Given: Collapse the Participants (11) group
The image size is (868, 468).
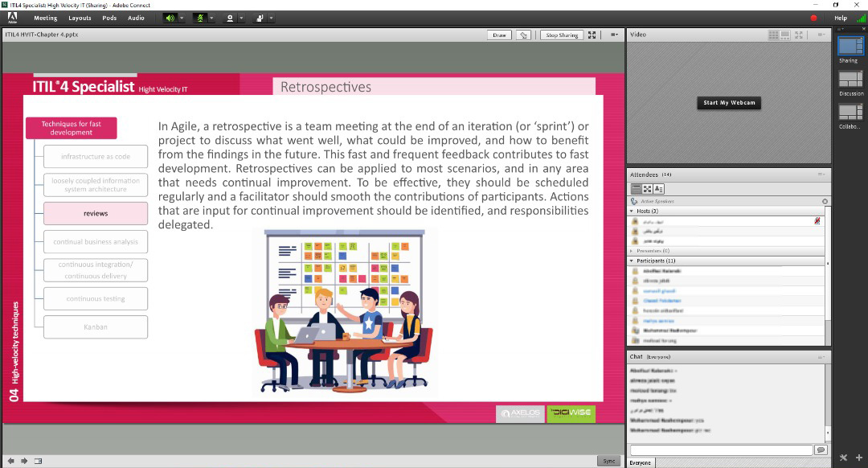Looking at the screenshot, I should point(632,261).
